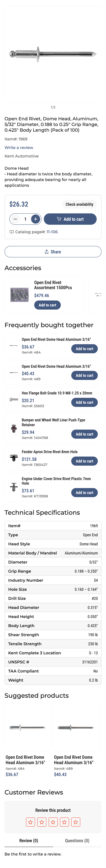
Task: Click the quantity input field
Action: 25,219
